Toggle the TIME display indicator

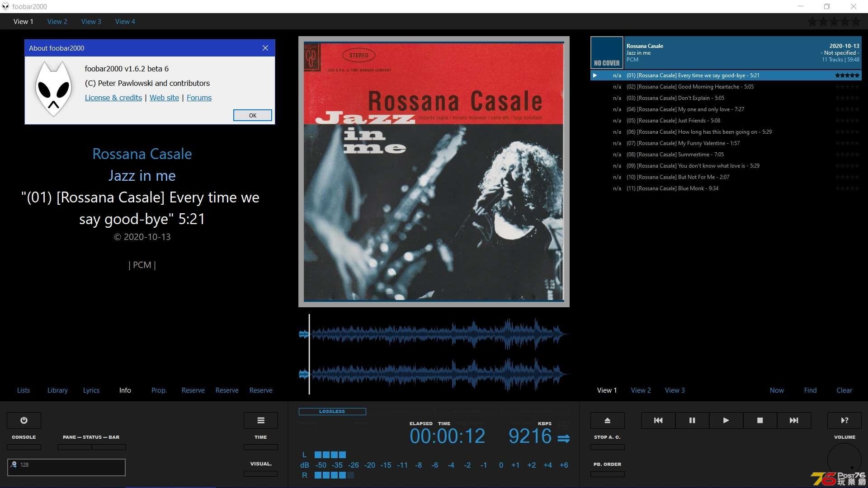tap(261, 447)
